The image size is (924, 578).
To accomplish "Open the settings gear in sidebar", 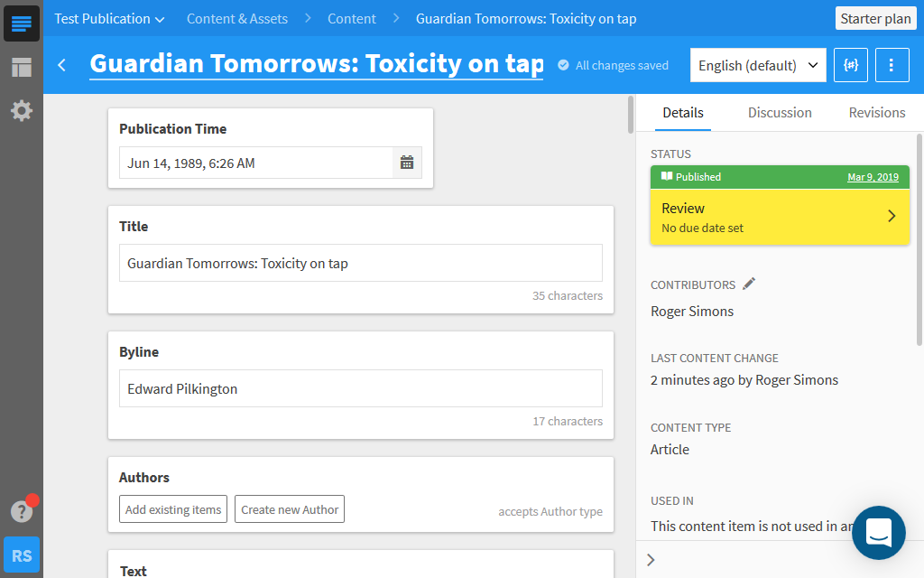I will (22, 111).
